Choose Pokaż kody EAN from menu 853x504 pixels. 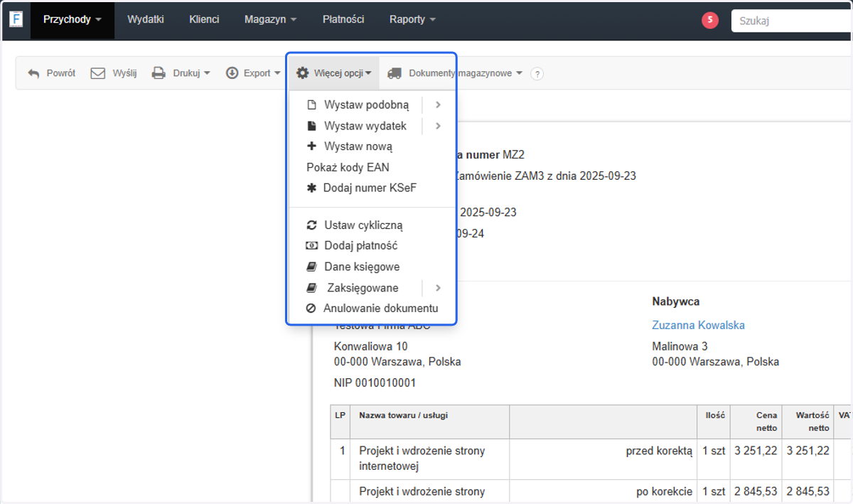pyautogui.click(x=348, y=168)
